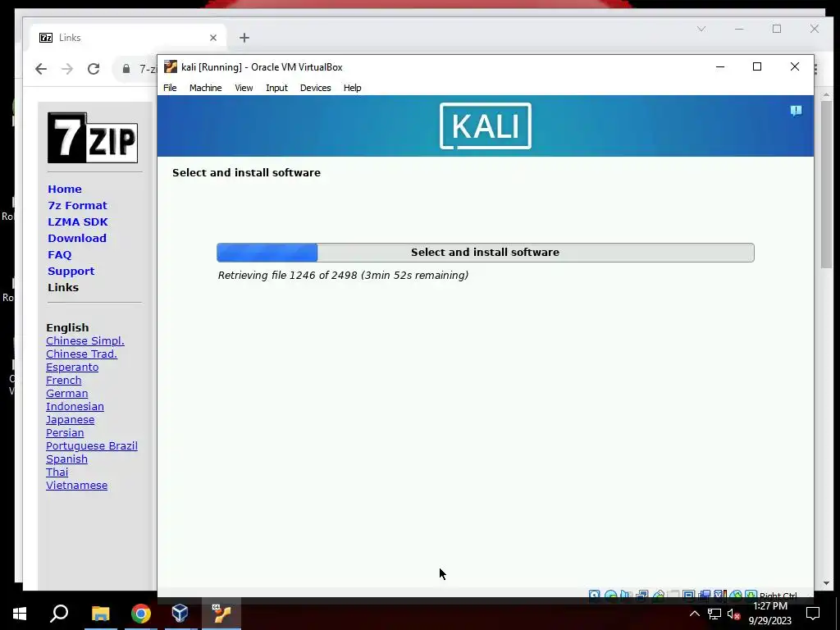This screenshot has width=840, height=630.
Task: Switch language to Spanish
Action: point(67,459)
